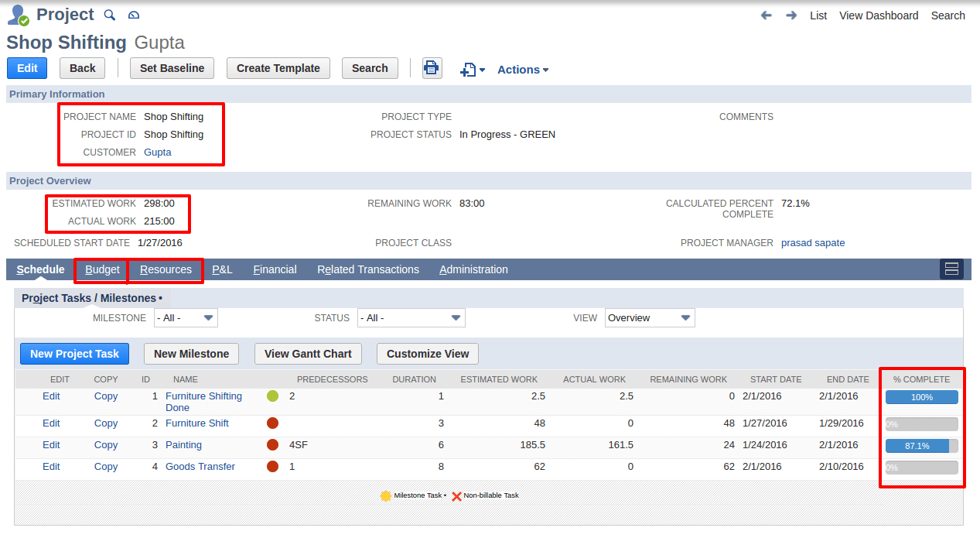Open the Painting task link

click(183, 445)
